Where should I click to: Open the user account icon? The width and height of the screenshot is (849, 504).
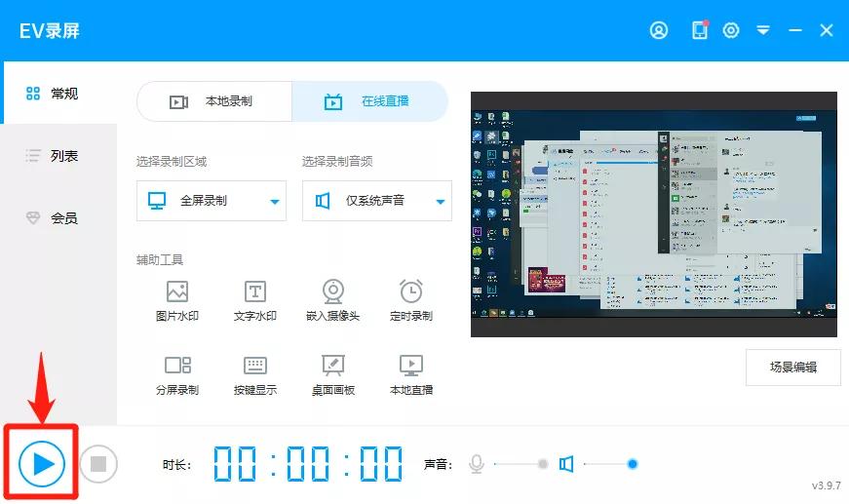pyautogui.click(x=658, y=30)
